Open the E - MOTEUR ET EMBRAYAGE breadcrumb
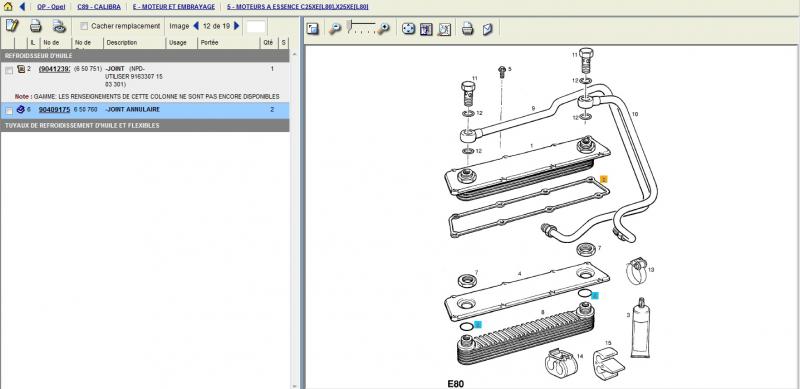 pos(173,7)
